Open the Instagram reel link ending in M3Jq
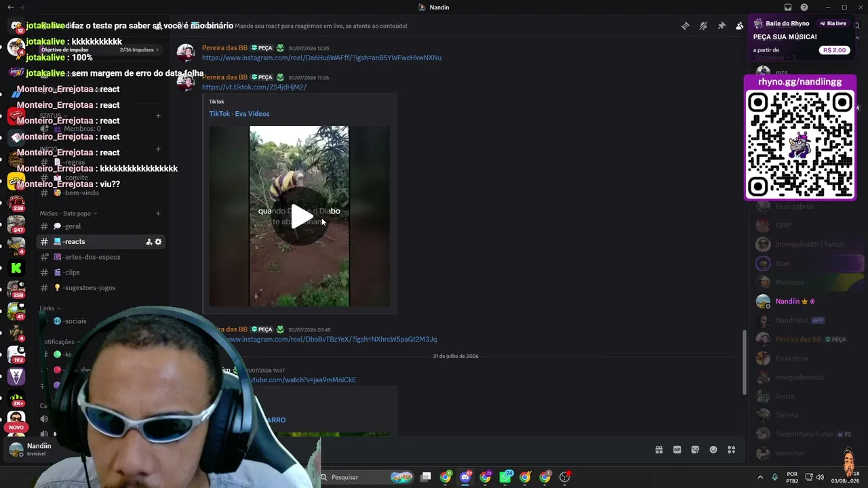Screen dimensions: 868x488 (x=330, y=339)
